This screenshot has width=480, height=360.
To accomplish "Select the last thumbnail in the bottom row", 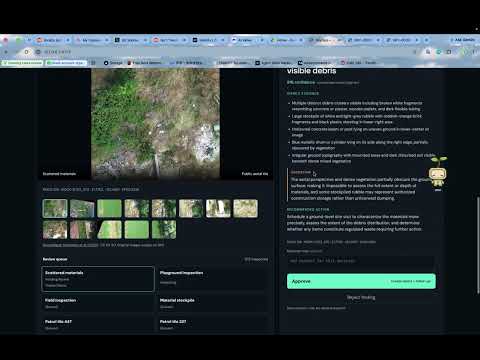I will point(164,230).
